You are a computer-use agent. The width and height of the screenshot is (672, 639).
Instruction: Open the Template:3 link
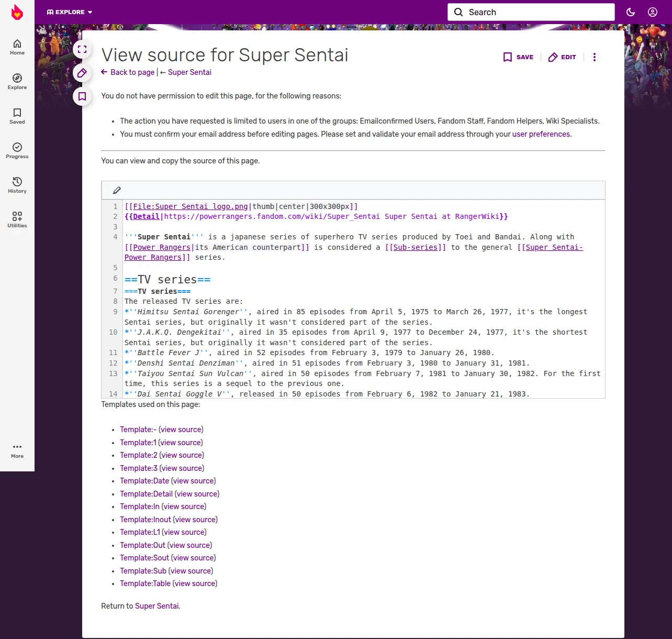(x=139, y=468)
